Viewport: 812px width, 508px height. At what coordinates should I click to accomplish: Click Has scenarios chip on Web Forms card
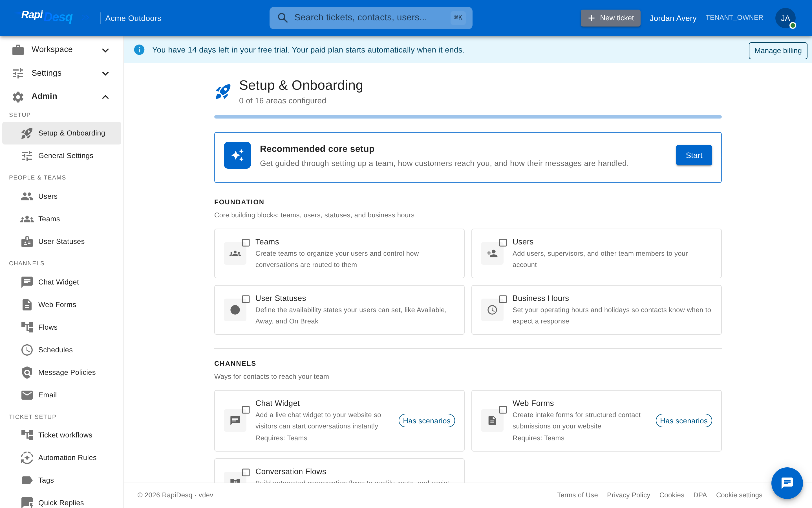point(683,421)
